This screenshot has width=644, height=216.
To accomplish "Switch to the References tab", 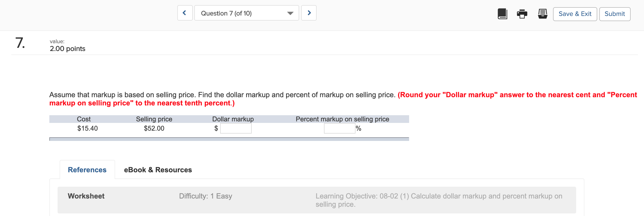I will (87, 170).
